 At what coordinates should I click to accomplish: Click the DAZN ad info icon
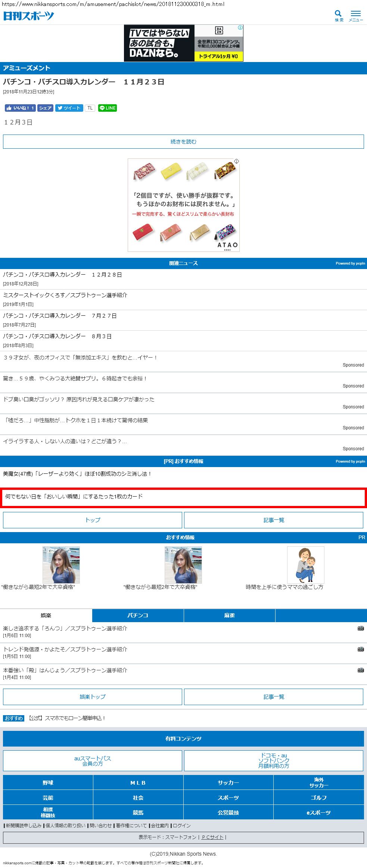240,28
